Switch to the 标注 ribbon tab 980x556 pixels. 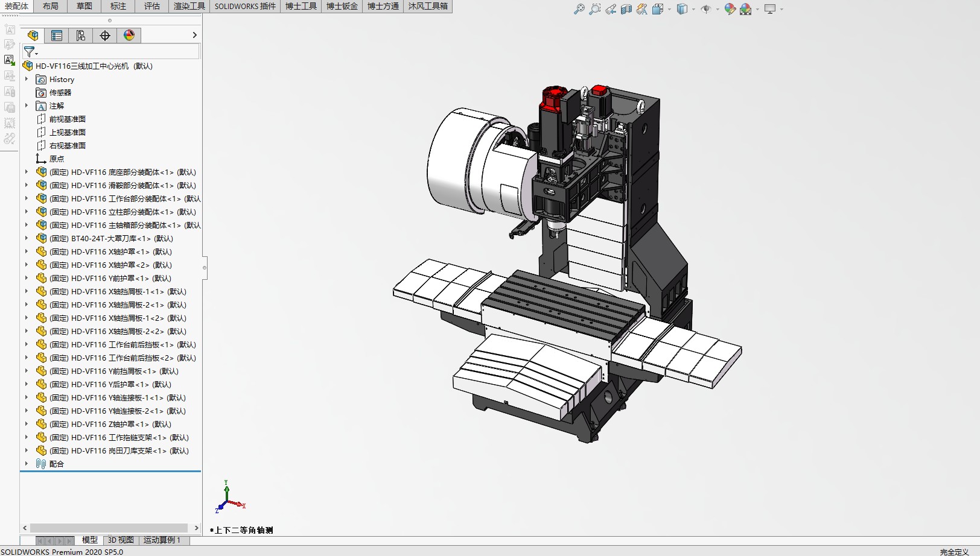click(118, 6)
